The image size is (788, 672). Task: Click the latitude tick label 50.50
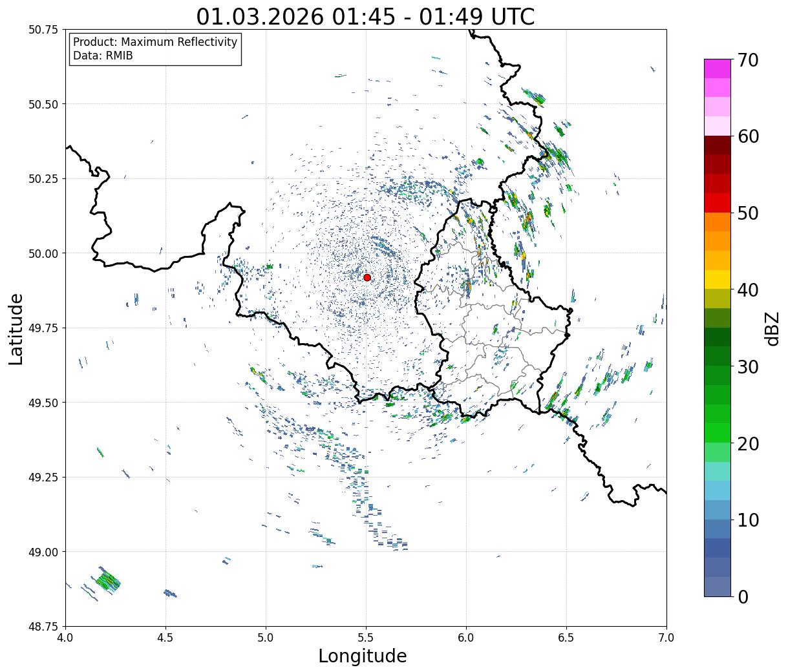pyautogui.click(x=43, y=104)
